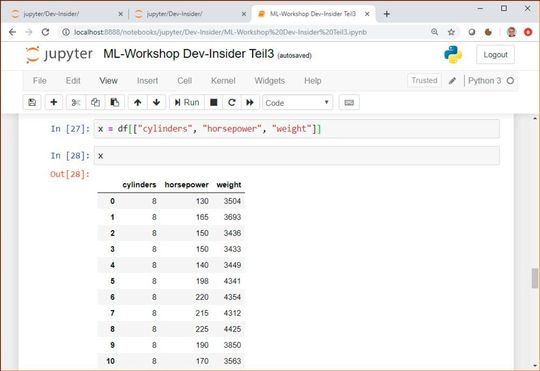Screen dimensions: 540x371
Task: Move selected cell down arrow
Action: pyautogui.click(x=156, y=102)
